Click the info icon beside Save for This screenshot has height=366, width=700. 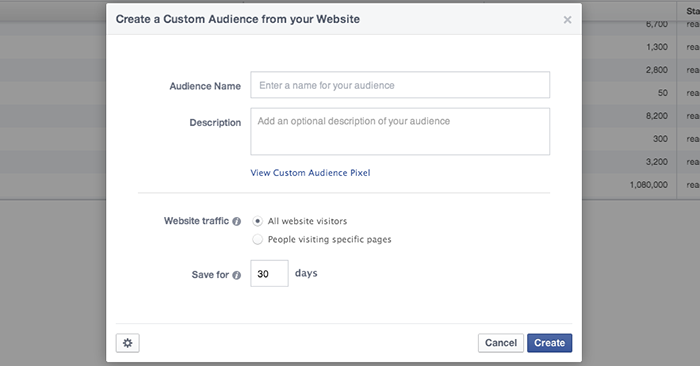tap(237, 275)
